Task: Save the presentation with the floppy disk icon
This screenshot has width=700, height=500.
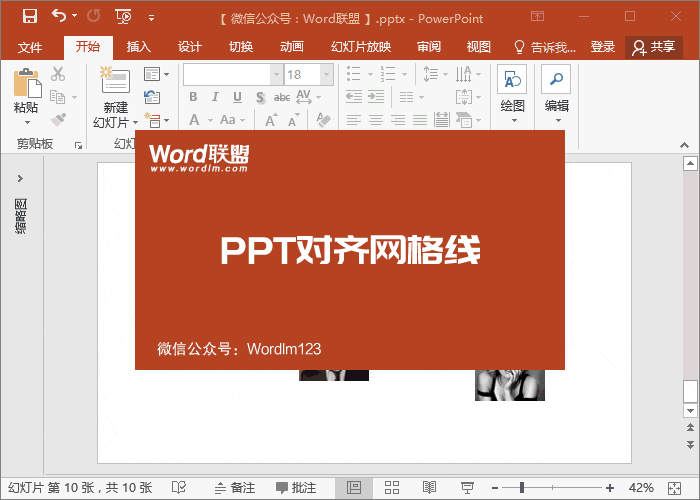Action: (30, 17)
